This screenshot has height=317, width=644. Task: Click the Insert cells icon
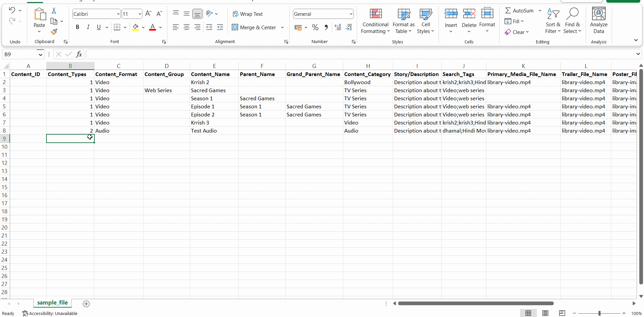tap(451, 14)
